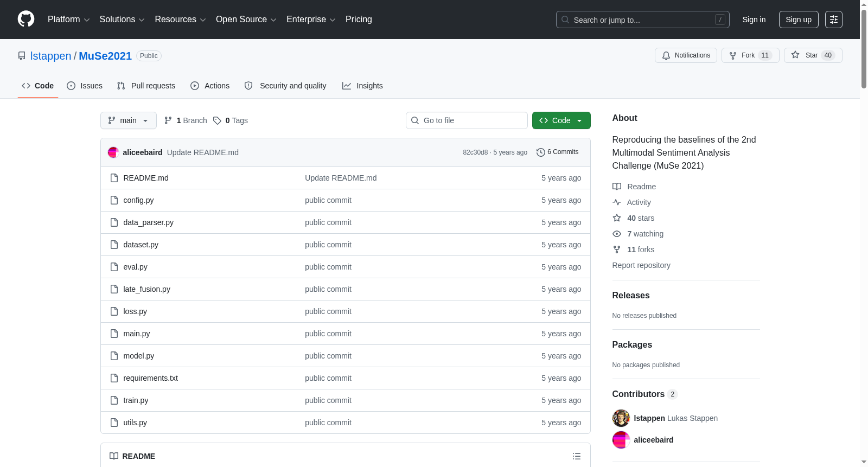Click the Sign up button
The height and width of the screenshot is (467, 868).
pos(799,20)
